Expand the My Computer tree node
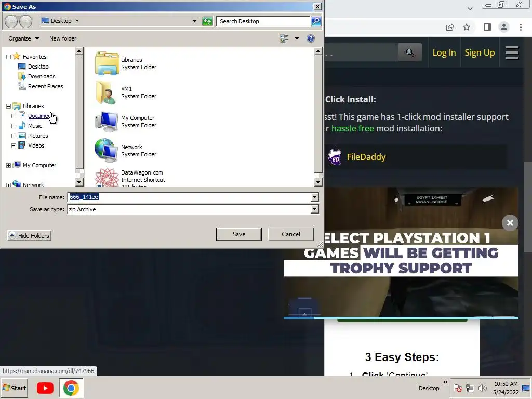This screenshot has width=532, height=399. click(8, 165)
